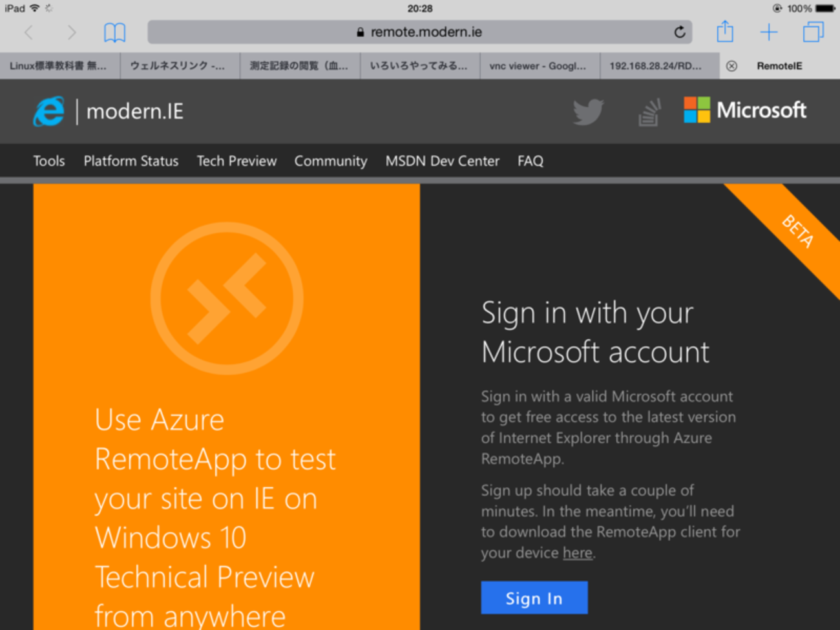Screen dimensions: 840x630
Task: Close the RemoteIE tab
Action: pos(731,66)
